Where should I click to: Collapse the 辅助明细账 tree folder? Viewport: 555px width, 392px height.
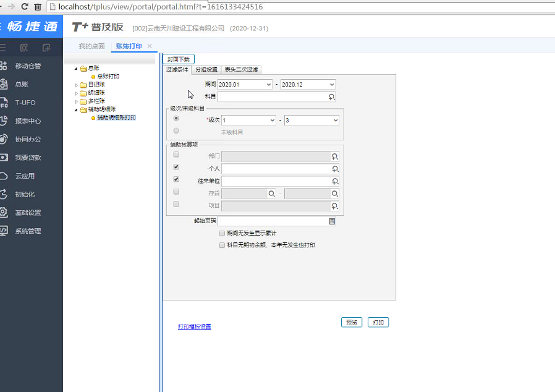point(76,110)
